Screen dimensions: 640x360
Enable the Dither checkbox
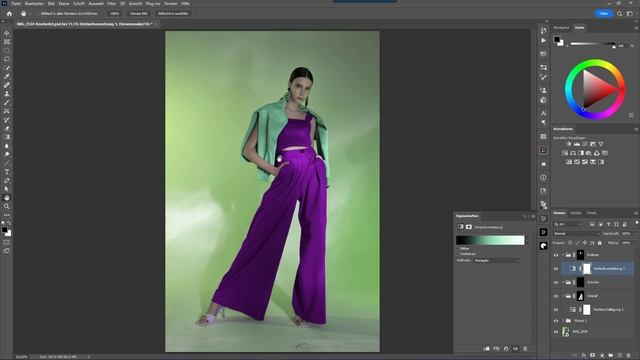point(458,248)
